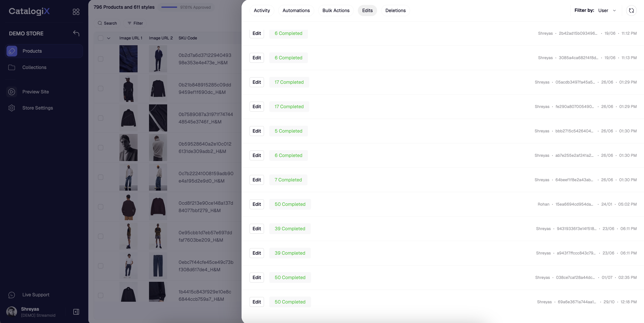Open Preview Site from the sidebar
This screenshot has height=323, width=644.
click(x=35, y=92)
